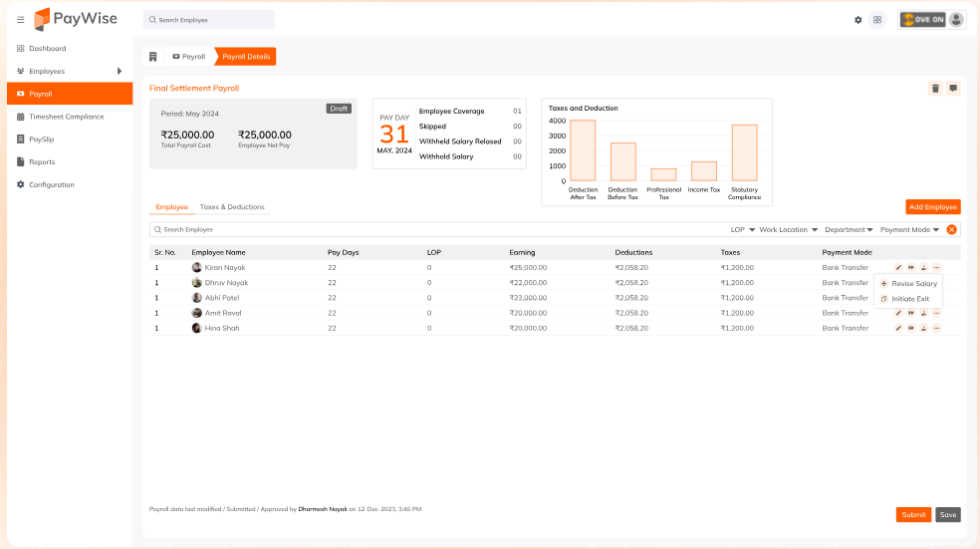Sort by Employee Name column header
This screenshot has height=549, width=980.
[218, 253]
